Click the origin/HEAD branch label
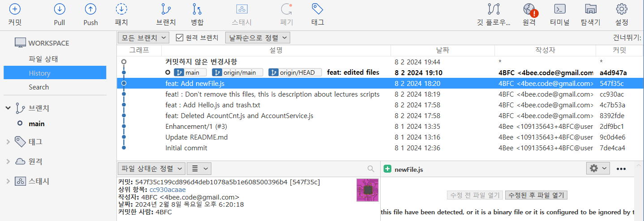The width and height of the screenshot is (644, 221). [295, 72]
